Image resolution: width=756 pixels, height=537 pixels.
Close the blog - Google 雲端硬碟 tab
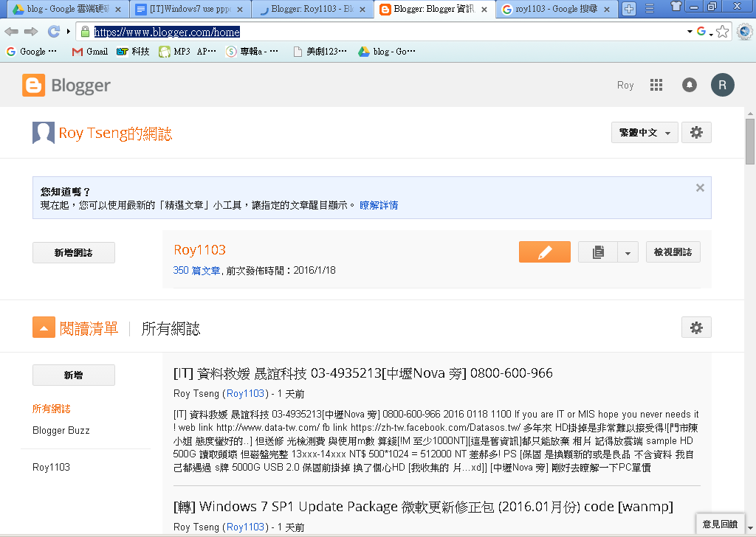(118, 9)
